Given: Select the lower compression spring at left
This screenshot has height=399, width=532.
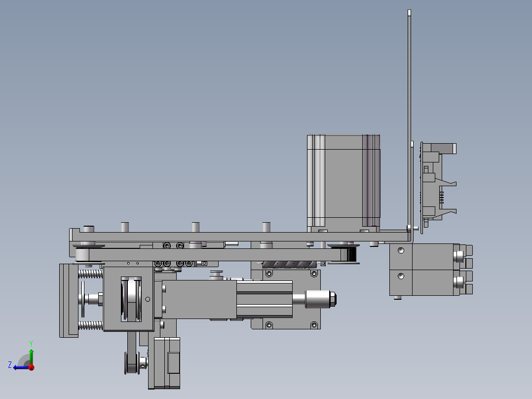Looking at the screenshot, I should click(90, 325).
